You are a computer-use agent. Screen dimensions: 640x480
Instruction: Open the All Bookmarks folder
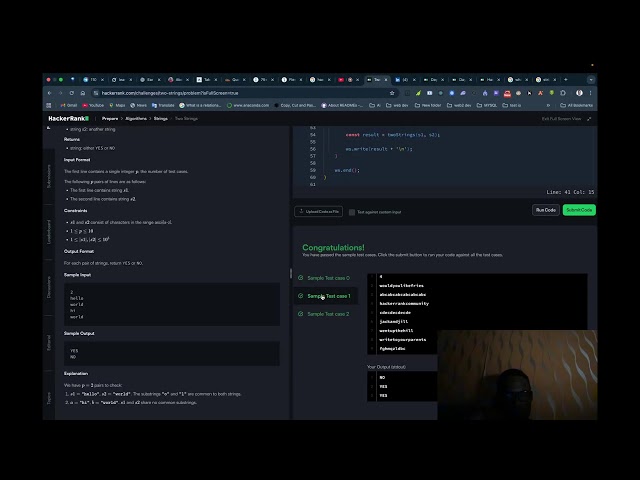tap(578, 105)
